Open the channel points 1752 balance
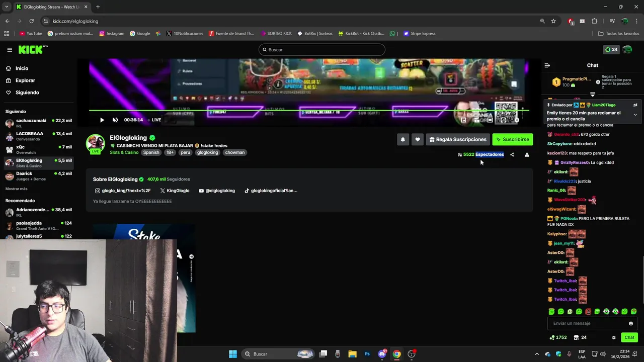The width and height of the screenshot is (644, 362). coord(558,337)
